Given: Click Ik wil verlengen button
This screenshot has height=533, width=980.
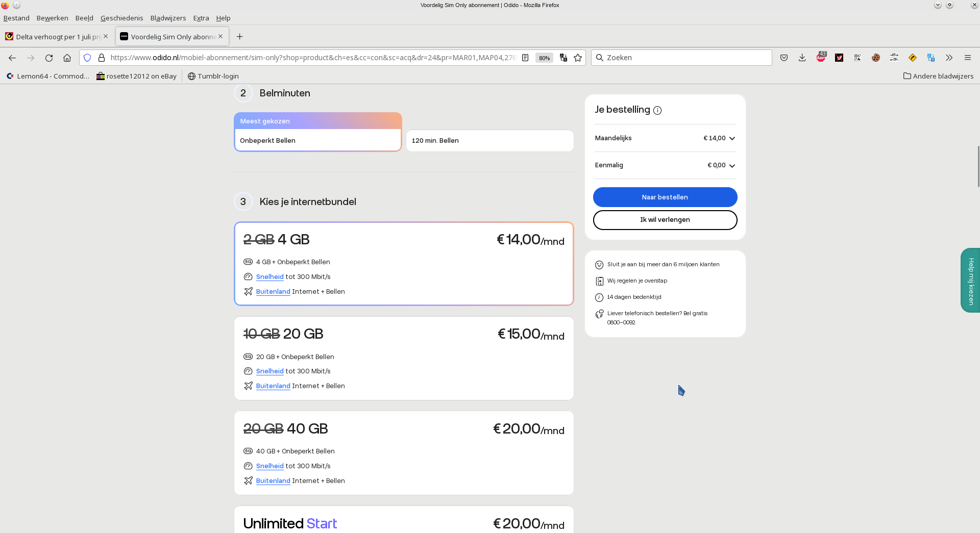Looking at the screenshot, I should click(x=665, y=220).
